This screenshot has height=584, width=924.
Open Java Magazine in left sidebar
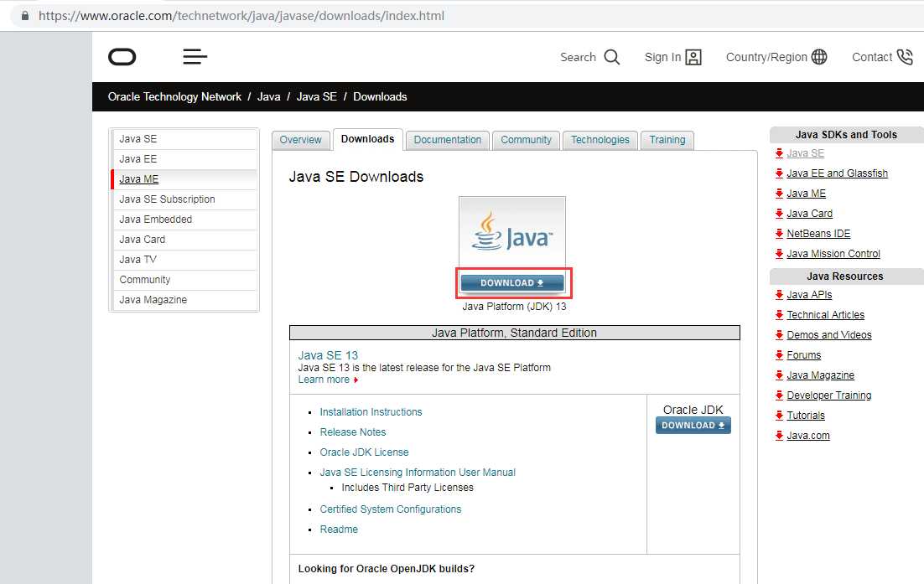[x=185, y=300]
